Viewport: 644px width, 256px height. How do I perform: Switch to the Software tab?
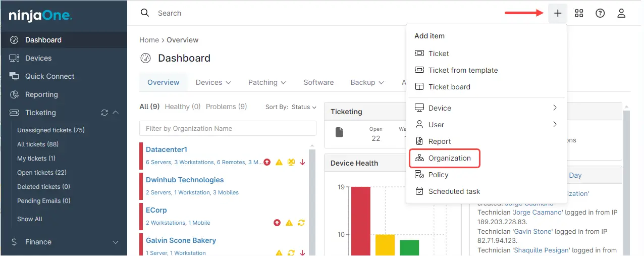click(x=318, y=82)
